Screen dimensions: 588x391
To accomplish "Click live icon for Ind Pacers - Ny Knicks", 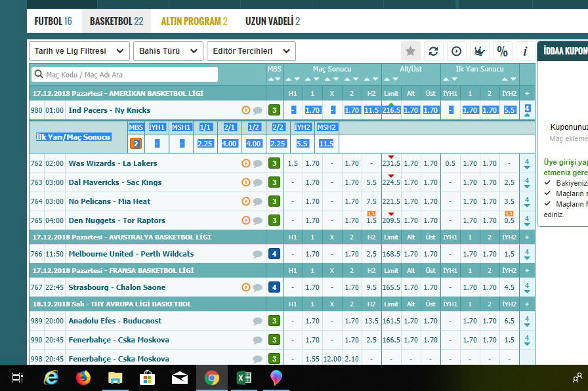I will pos(245,110).
